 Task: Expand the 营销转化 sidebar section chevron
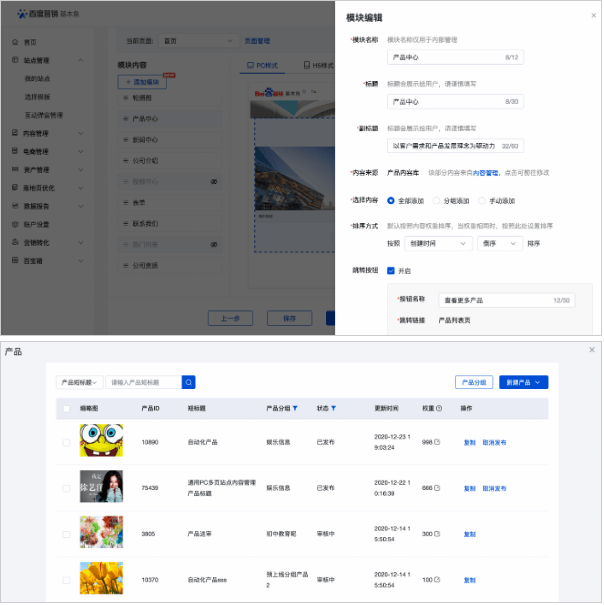81,243
